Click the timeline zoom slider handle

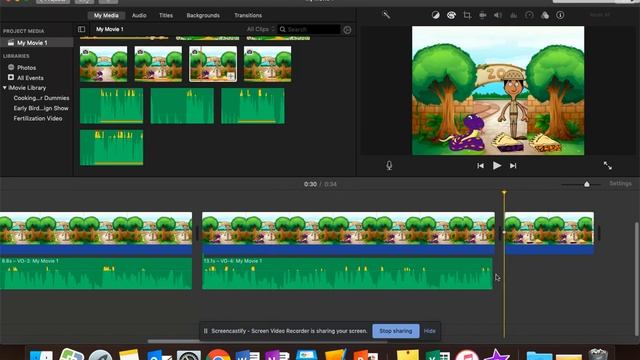pyautogui.click(x=587, y=184)
